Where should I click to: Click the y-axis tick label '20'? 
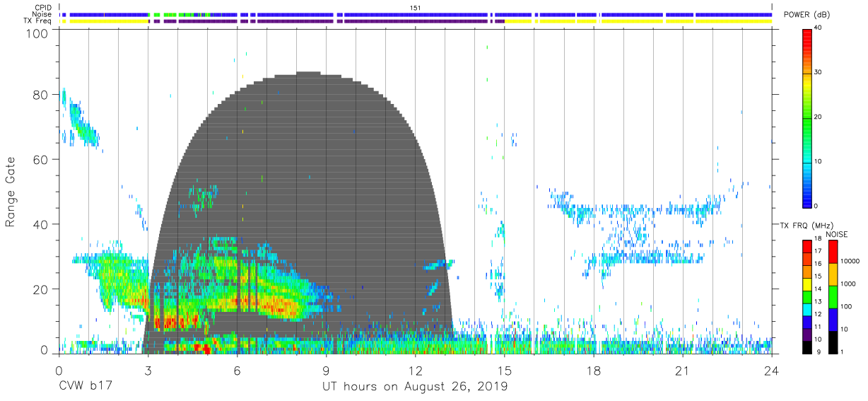pos(41,289)
